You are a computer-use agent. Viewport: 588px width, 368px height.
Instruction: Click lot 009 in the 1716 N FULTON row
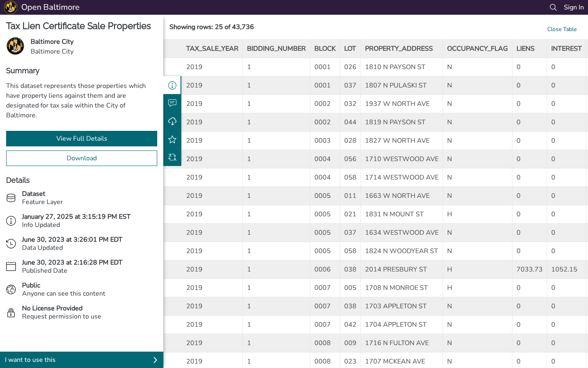(350, 343)
